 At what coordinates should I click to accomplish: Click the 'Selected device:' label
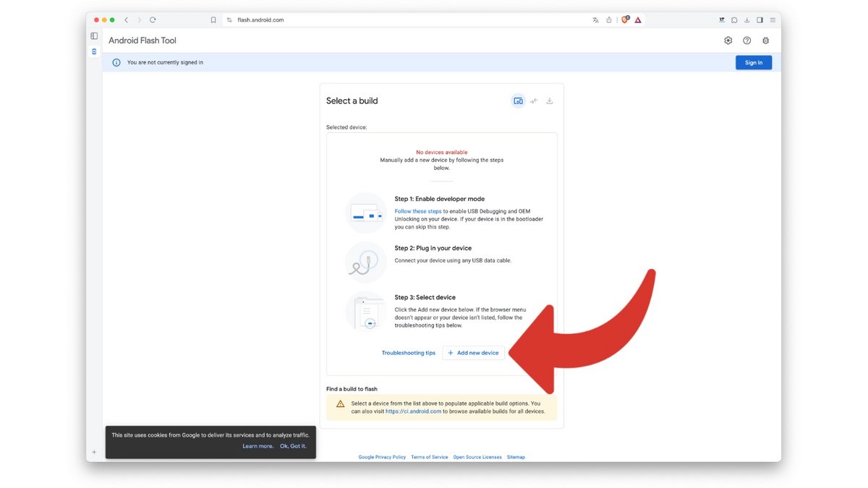click(346, 127)
